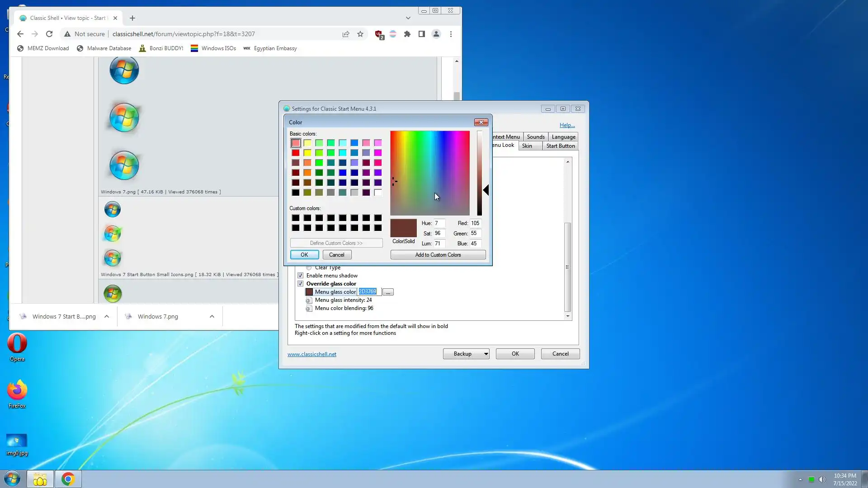This screenshot has height=488, width=868.
Task: Open Windows Start orb button
Action: click(x=12, y=479)
